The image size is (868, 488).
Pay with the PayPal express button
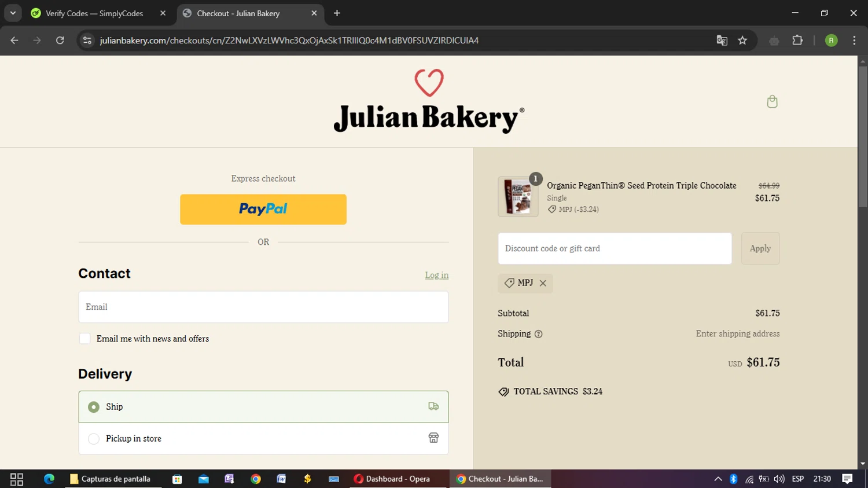[263, 209]
